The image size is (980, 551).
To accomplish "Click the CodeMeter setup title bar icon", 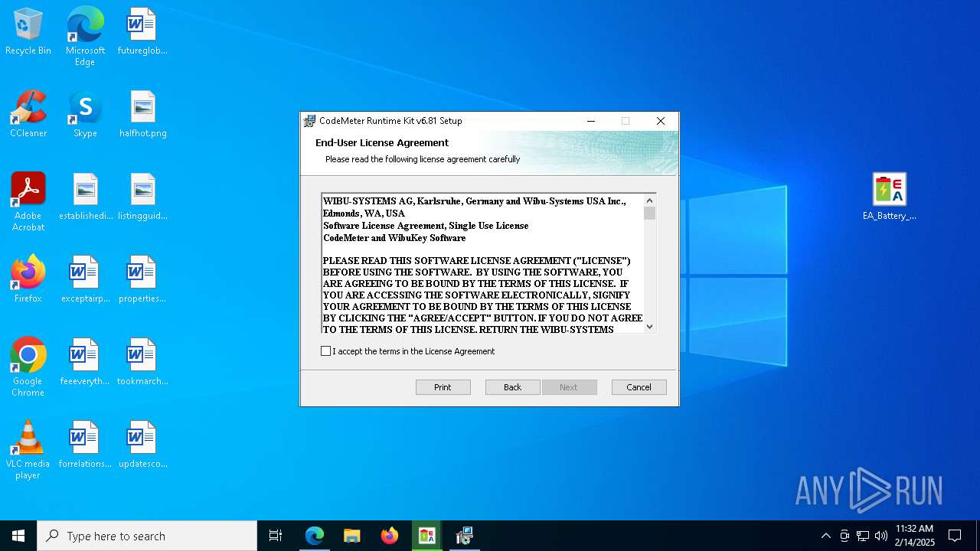I will click(x=309, y=121).
